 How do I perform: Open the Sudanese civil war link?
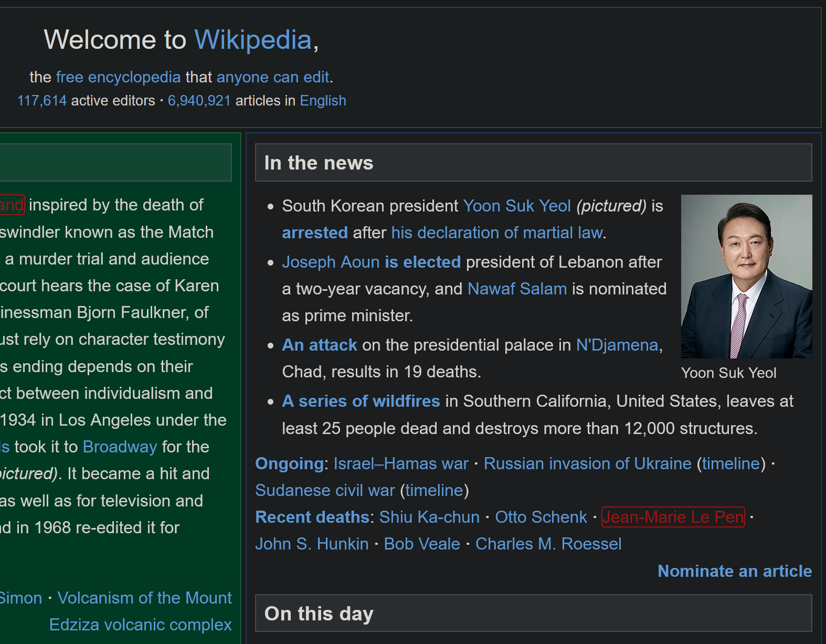click(325, 490)
